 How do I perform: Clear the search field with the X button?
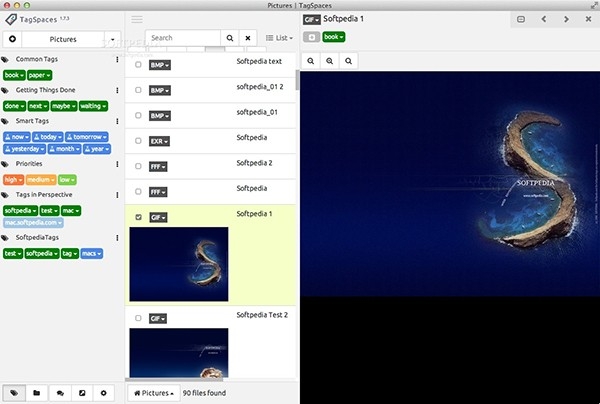(x=248, y=38)
